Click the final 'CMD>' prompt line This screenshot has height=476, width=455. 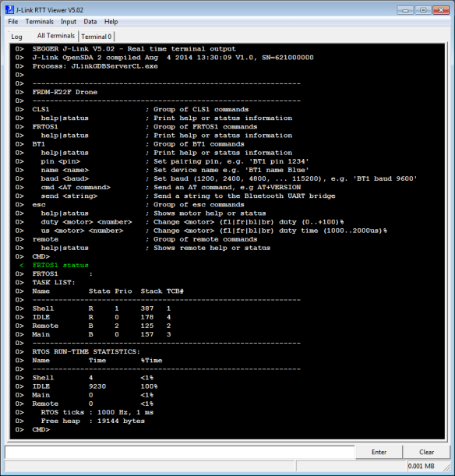pos(41,429)
